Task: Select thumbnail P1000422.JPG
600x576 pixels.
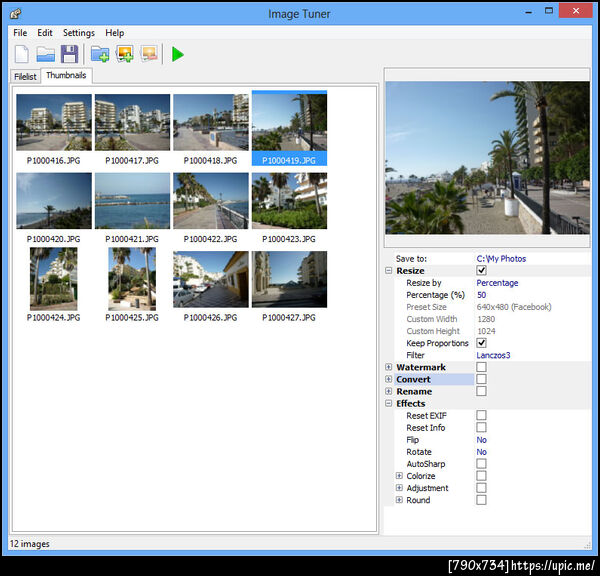Action: [210, 208]
